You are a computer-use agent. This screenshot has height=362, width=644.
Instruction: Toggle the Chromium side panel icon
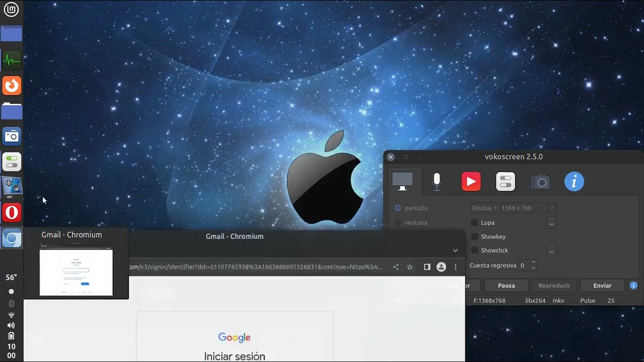427,267
